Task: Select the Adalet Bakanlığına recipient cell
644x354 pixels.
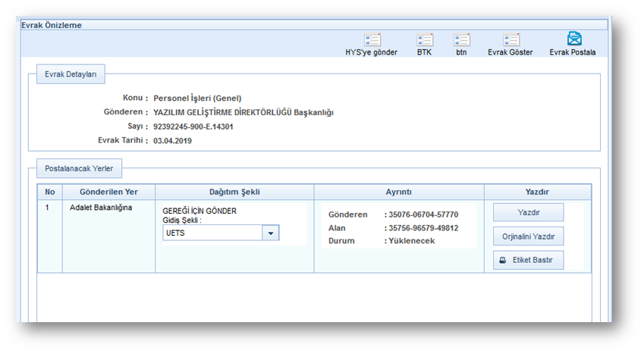Action: click(x=100, y=208)
